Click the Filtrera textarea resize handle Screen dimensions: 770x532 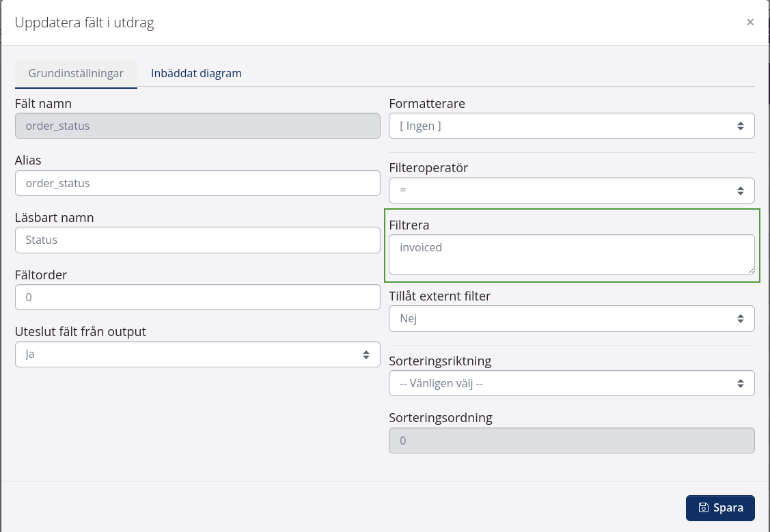tap(750, 270)
